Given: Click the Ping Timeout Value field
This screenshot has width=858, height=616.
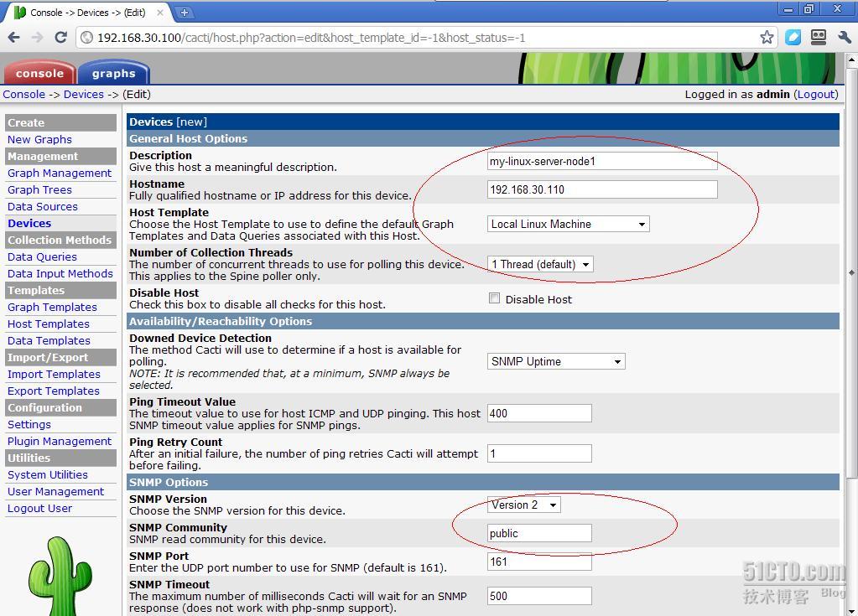Looking at the screenshot, I should pos(539,413).
